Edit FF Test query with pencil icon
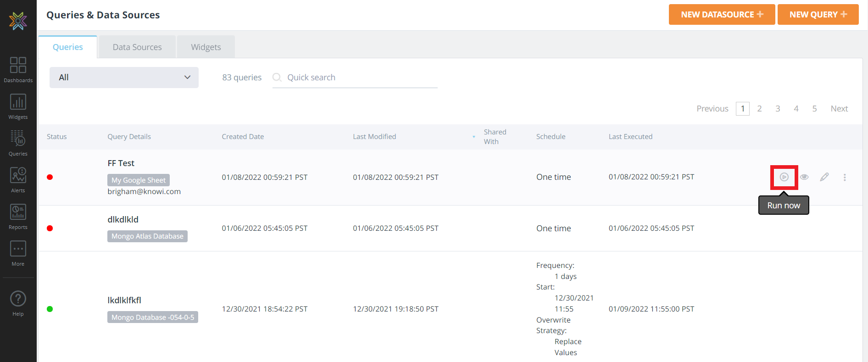 (824, 177)
